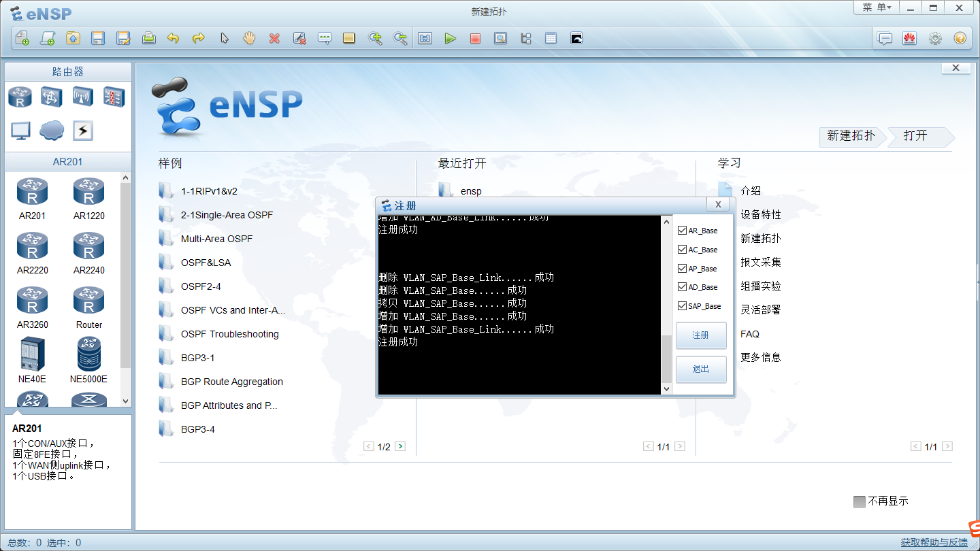The image size is (980, 551).
Task: Select the text note bubble tool
Action: click(324, 38)
